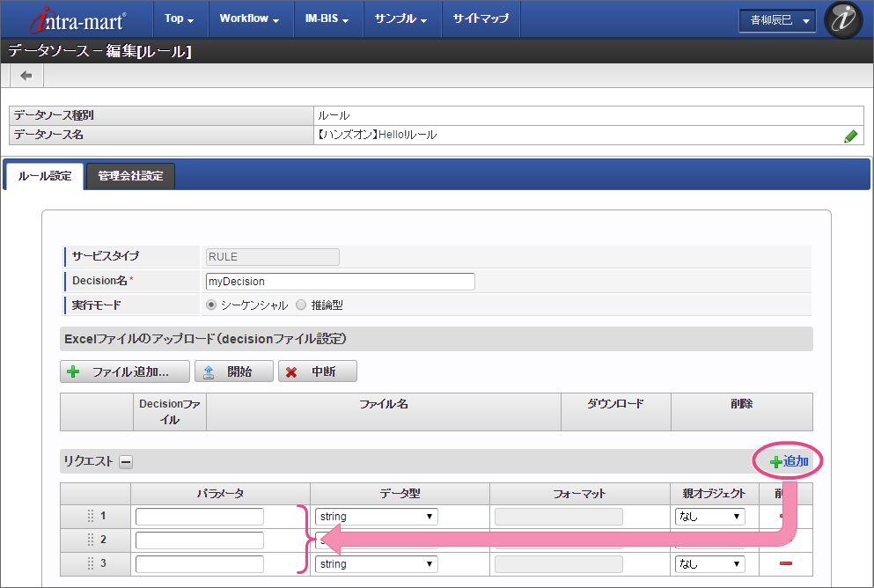Click the green pencil edit icon

coord(850,136)
